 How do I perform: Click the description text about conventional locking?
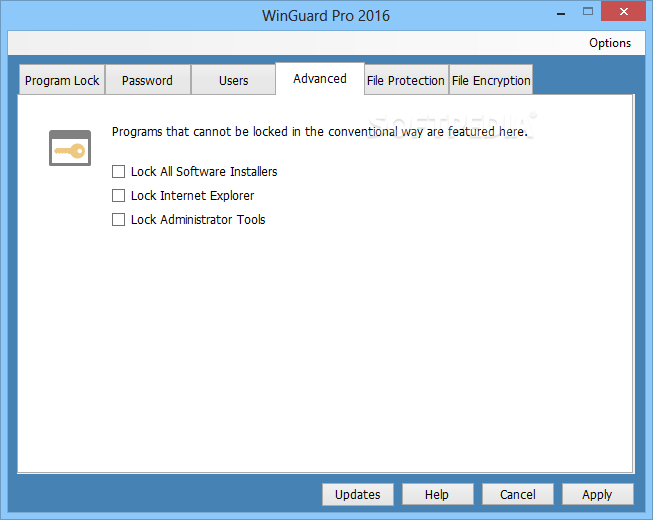click(x=319, y=132)
